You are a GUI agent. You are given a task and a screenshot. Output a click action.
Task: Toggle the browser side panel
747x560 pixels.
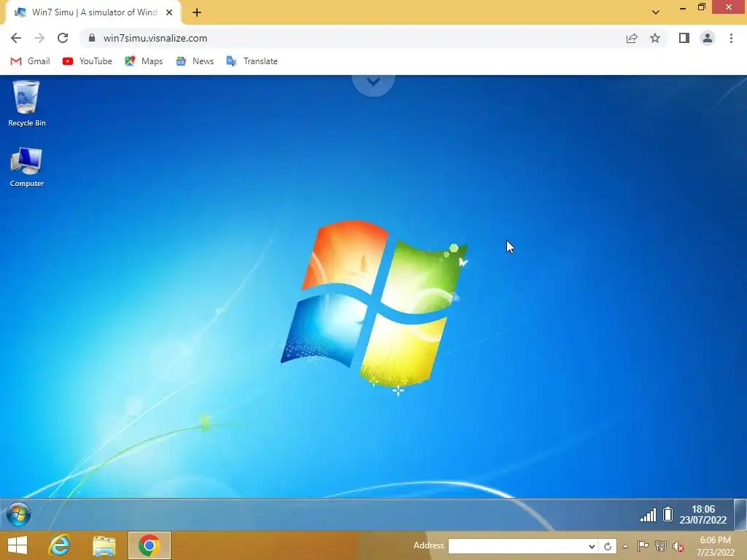pos(684,38)
